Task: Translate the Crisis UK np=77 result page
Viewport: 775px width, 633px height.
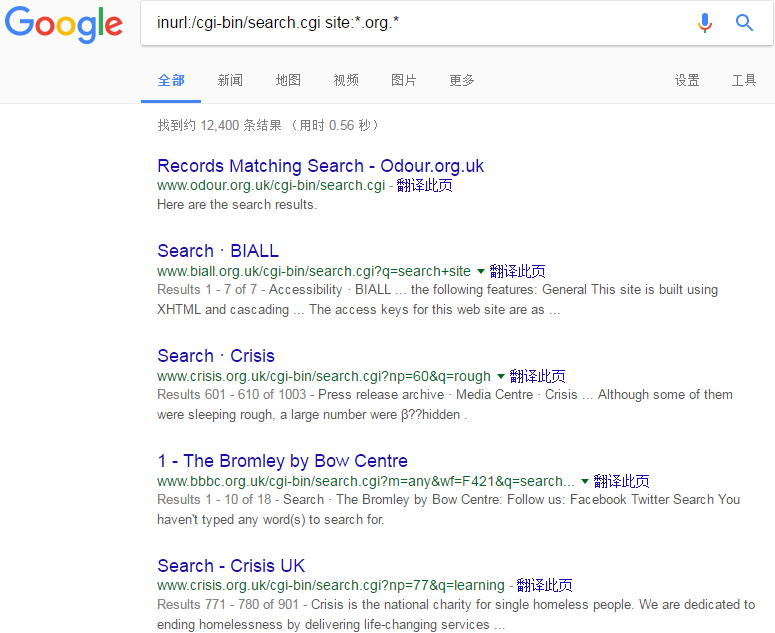Action: [x=545, y=586]
